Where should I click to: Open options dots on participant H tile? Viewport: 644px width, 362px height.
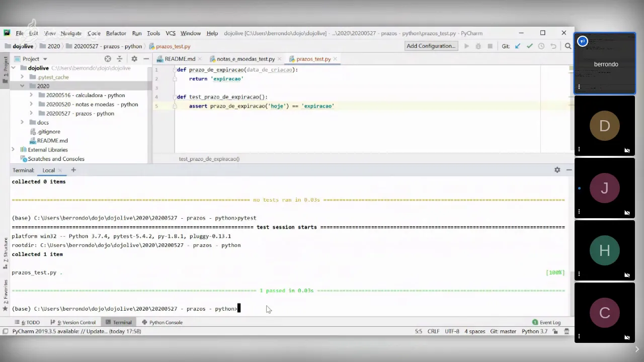tap(579, 274)
